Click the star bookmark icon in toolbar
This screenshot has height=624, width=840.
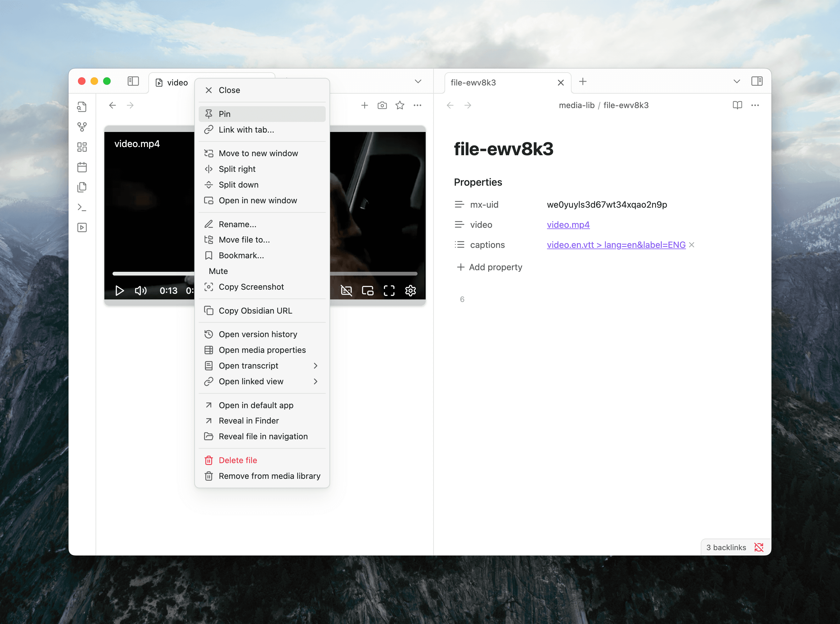point(400,105)
